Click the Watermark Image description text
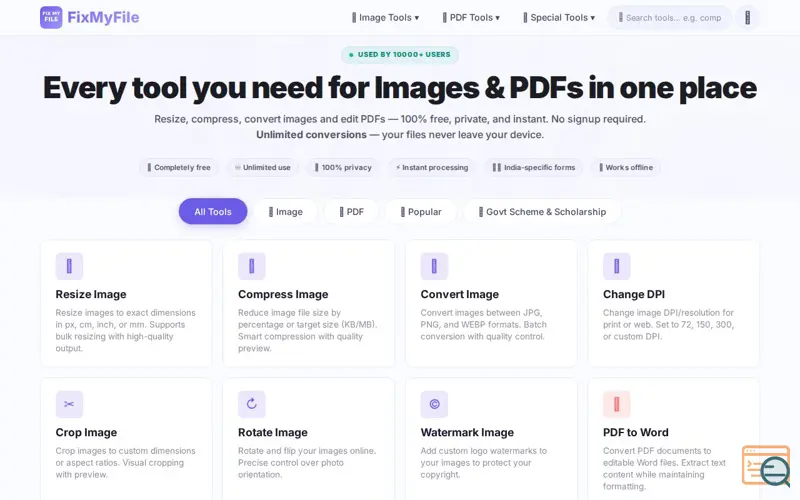The image size is (800, 500). pos(483,463)
